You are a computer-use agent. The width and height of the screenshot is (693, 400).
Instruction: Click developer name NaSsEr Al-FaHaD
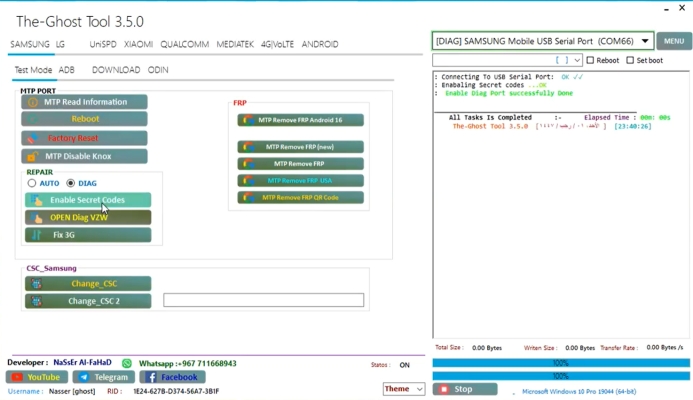tap(83, 362)
